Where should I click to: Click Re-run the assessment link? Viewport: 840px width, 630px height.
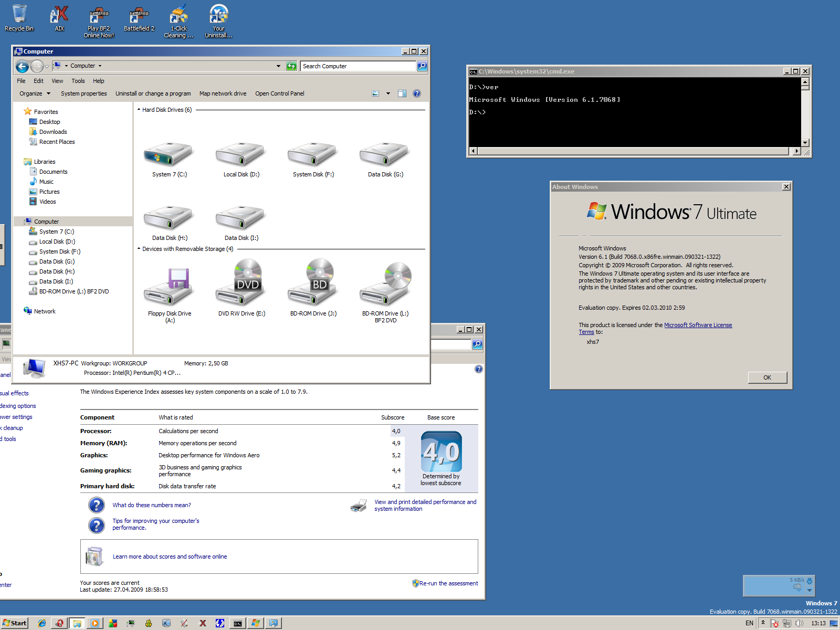(x=448, y=583)
